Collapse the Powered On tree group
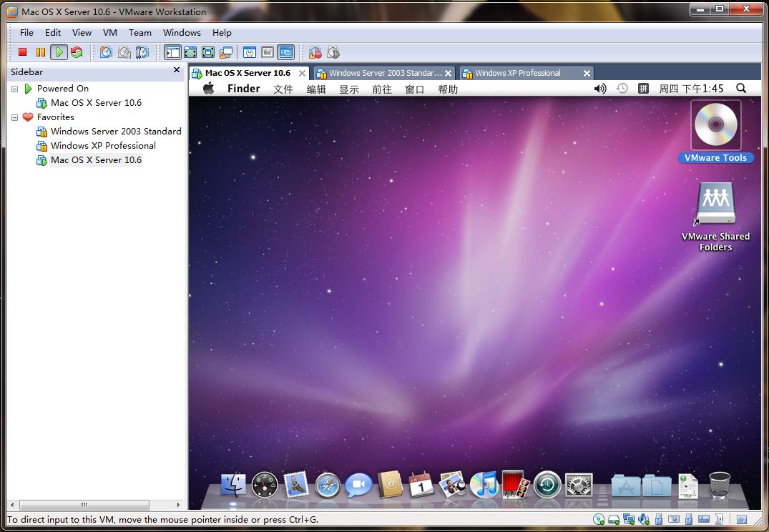769x532 pixels. 15,89
